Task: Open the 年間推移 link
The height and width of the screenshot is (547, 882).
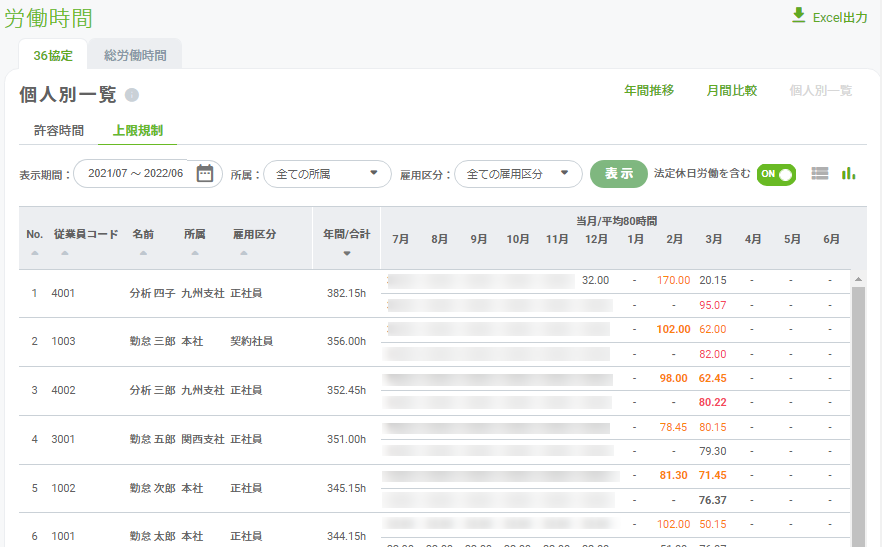Action: click(x=649, y=91)
